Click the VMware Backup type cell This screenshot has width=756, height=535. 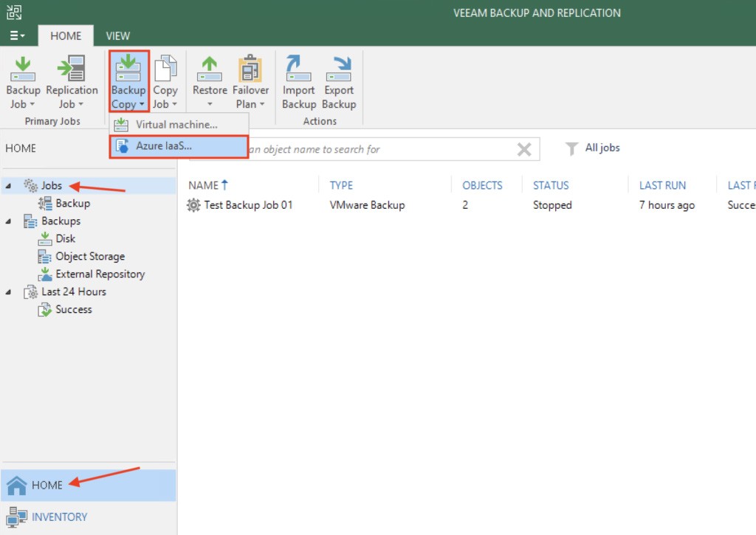(368, 205)
